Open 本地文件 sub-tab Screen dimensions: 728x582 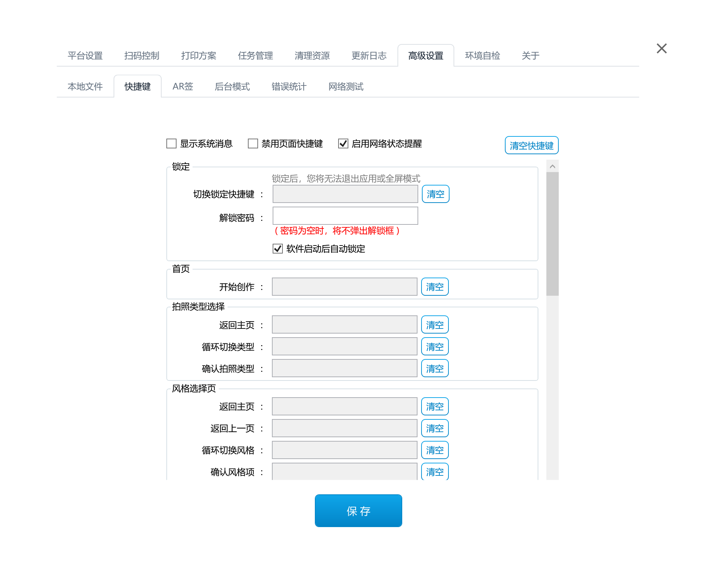tap(85, 87)
